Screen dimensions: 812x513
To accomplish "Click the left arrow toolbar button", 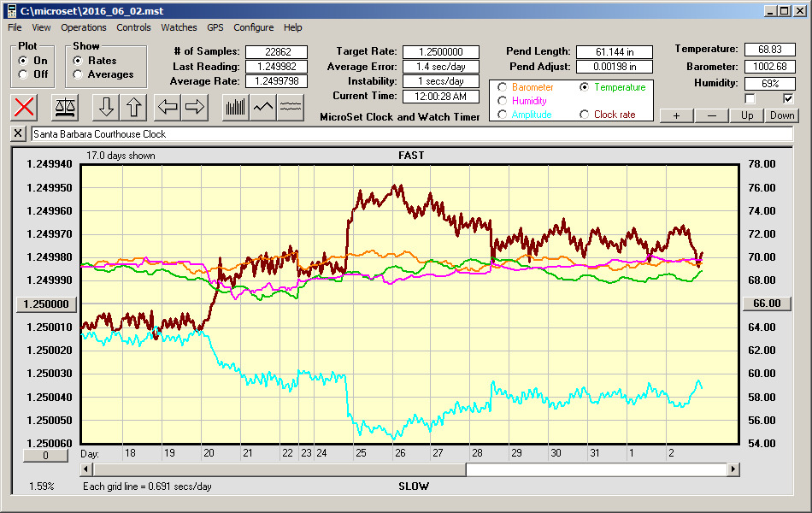I will click(x=168, y=107).
